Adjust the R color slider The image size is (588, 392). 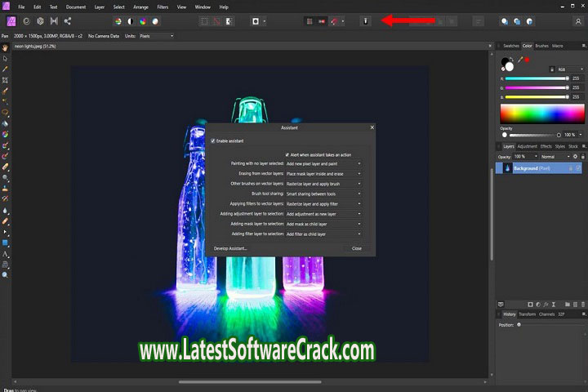click(x=537, y=78)
